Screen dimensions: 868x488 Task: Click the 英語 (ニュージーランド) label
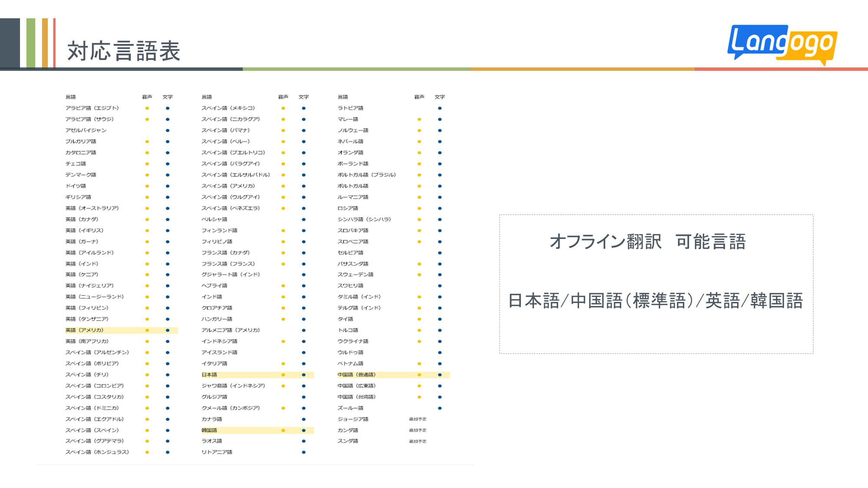[x=95, y=297]
